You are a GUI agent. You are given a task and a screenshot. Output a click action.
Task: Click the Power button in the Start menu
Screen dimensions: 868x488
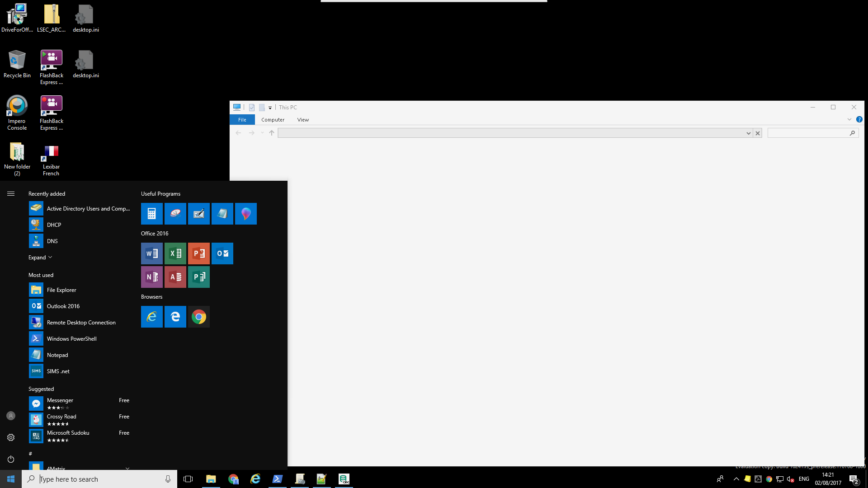(x=11, y=459)
